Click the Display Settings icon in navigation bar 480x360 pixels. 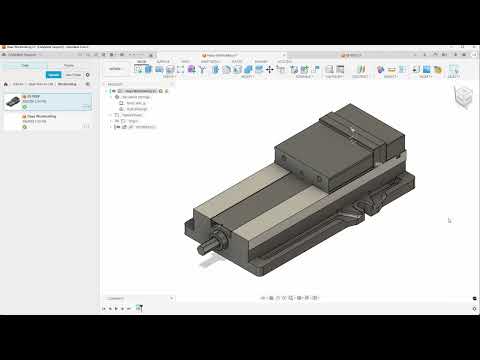(x=299, y=298)
